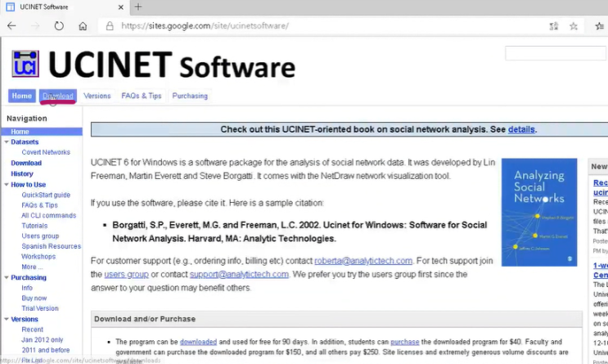Open the Home top menu tab
This screenshot has width=608, height=364.
22,96
